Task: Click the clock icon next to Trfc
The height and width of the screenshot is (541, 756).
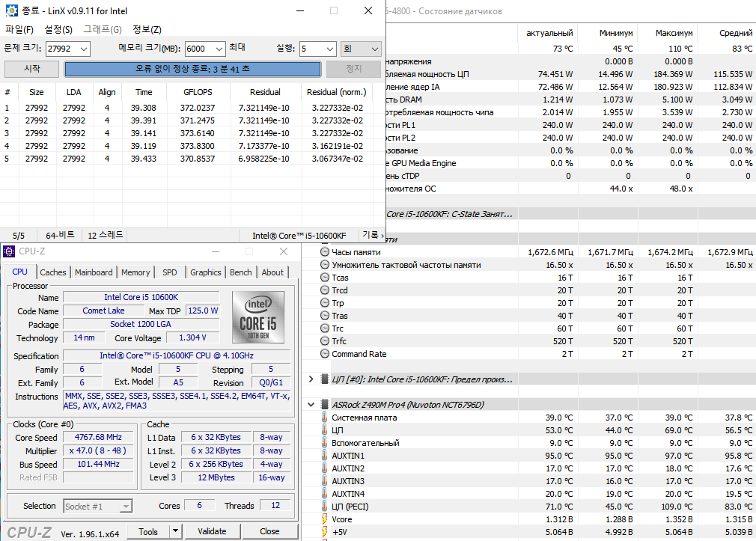Action: point(325,341)
